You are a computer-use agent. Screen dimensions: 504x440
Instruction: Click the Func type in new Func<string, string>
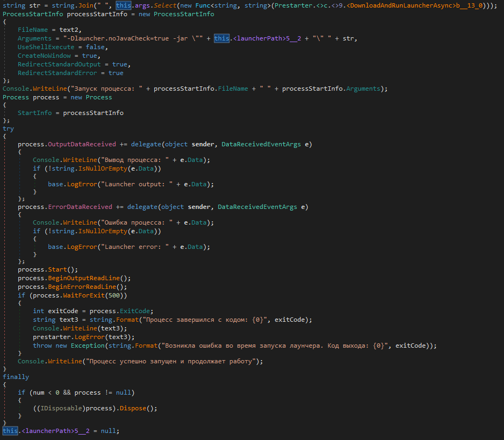pos(203,5)
